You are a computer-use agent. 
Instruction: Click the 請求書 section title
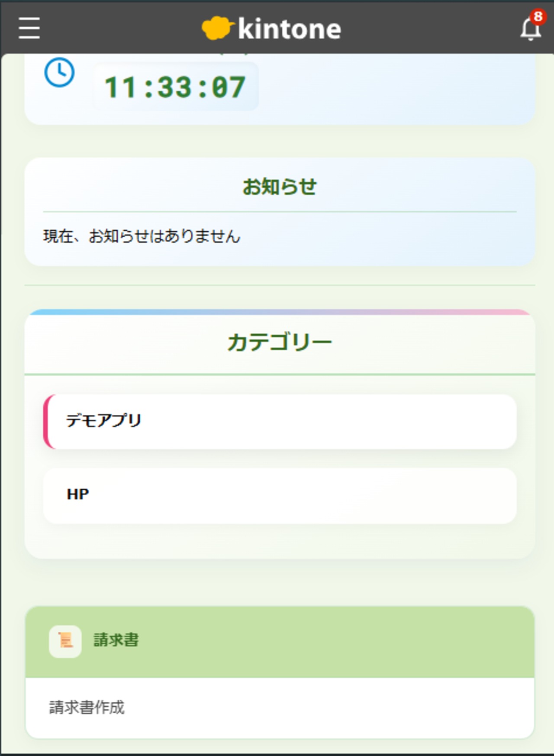(x=116, y=640)
